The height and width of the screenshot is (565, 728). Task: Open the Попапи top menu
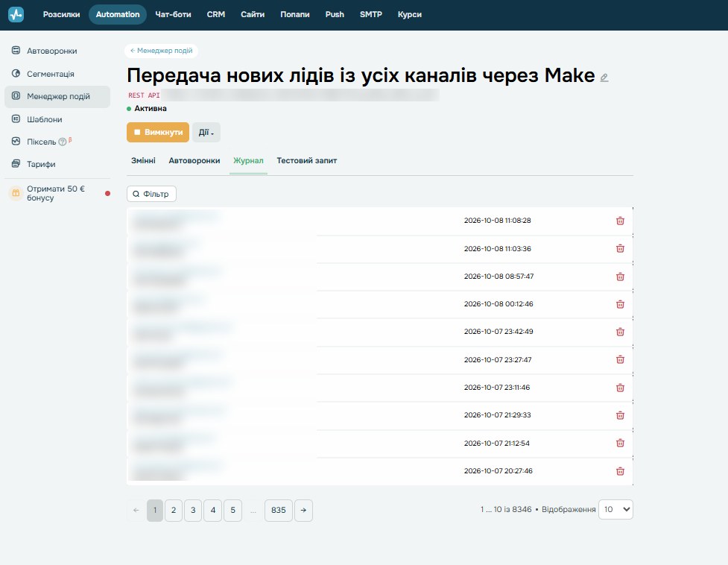(x=295, y=14)
